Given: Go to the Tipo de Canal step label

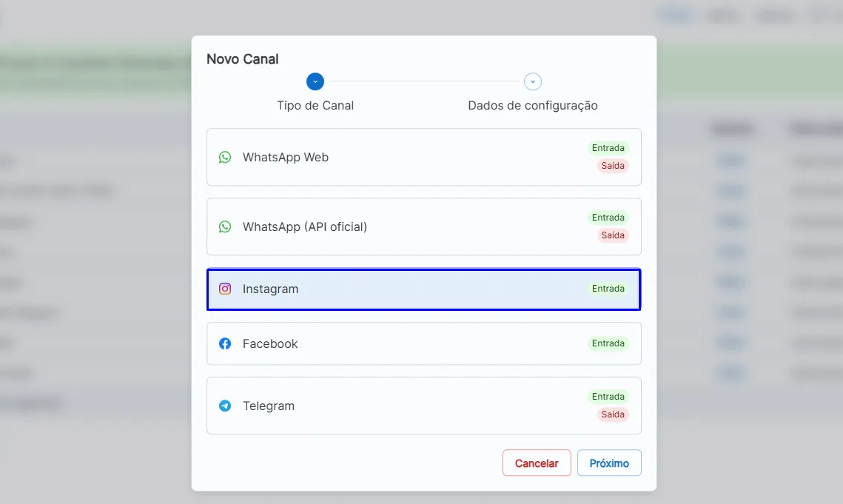Looking at the screenshot, I should (315, 105).
